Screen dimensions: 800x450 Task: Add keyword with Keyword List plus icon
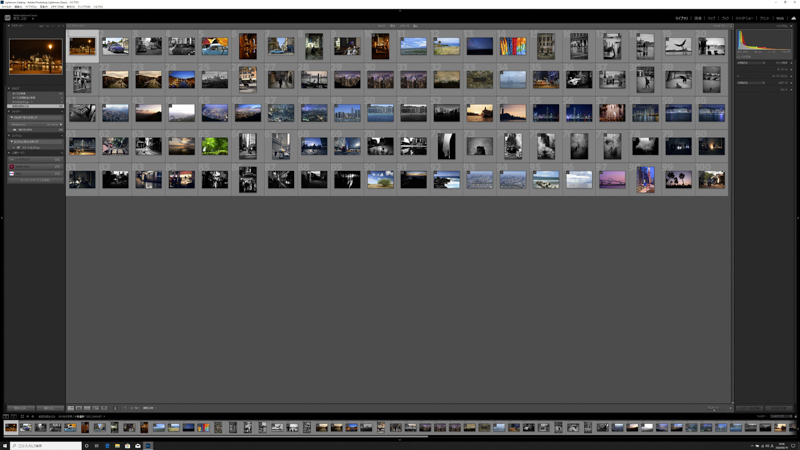(x=738, y=76)
